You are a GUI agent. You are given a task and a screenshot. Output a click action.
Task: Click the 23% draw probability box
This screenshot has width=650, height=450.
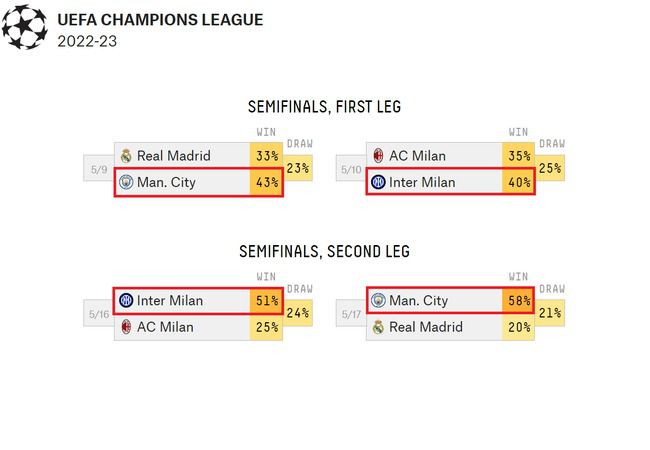pos(298,169)
